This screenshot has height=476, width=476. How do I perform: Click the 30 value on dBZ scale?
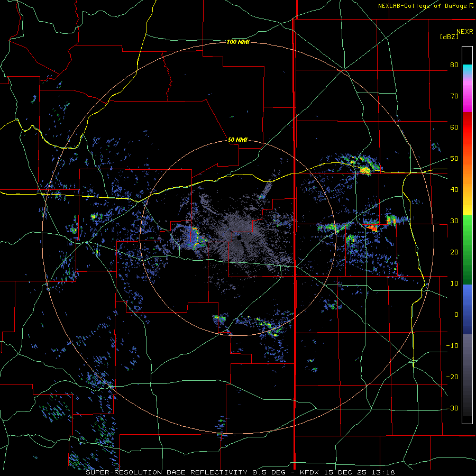tap(454, 221)
